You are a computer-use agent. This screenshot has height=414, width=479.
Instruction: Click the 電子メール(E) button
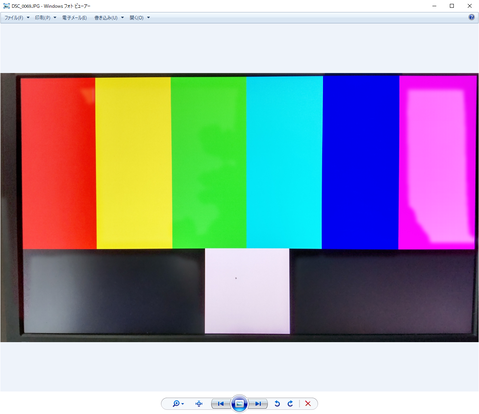tap(74, 18)
